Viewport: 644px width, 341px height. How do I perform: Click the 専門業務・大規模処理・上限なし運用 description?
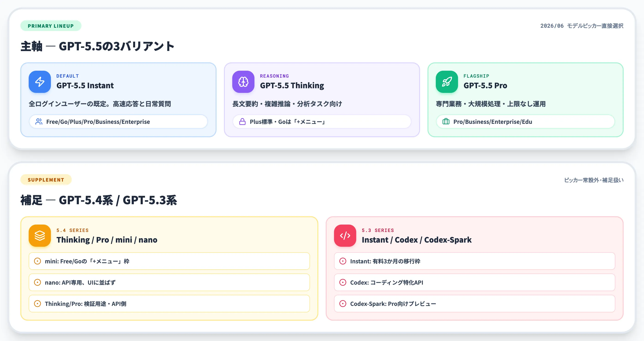click(491, 104)
